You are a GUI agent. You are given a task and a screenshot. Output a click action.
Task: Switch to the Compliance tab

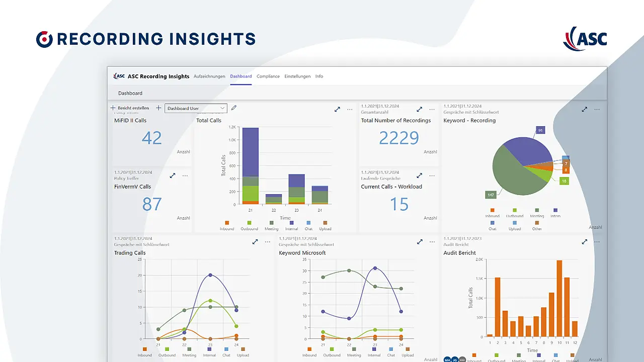pos(268,76)
